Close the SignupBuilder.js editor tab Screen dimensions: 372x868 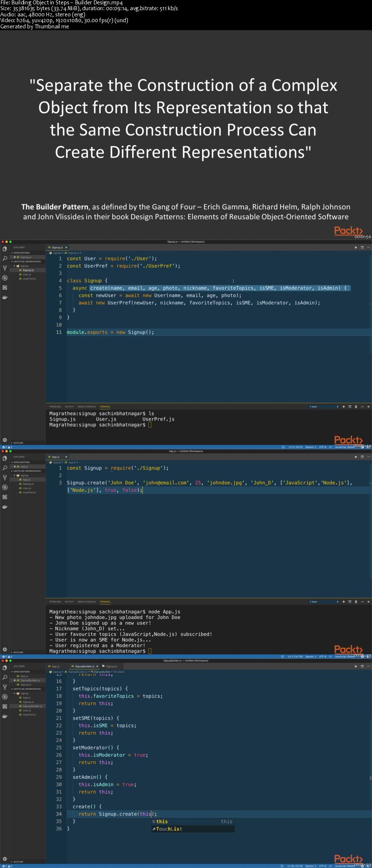97,666
